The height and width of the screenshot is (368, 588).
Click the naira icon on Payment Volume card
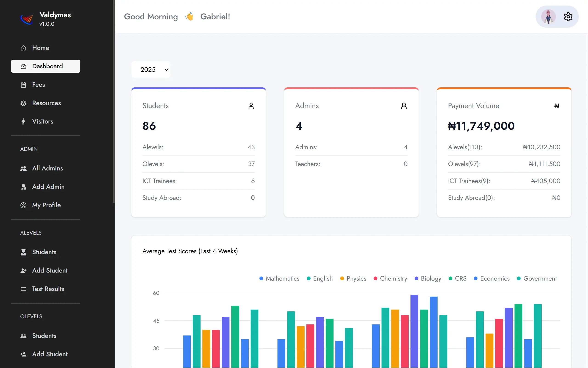click(x=557, y=106)
